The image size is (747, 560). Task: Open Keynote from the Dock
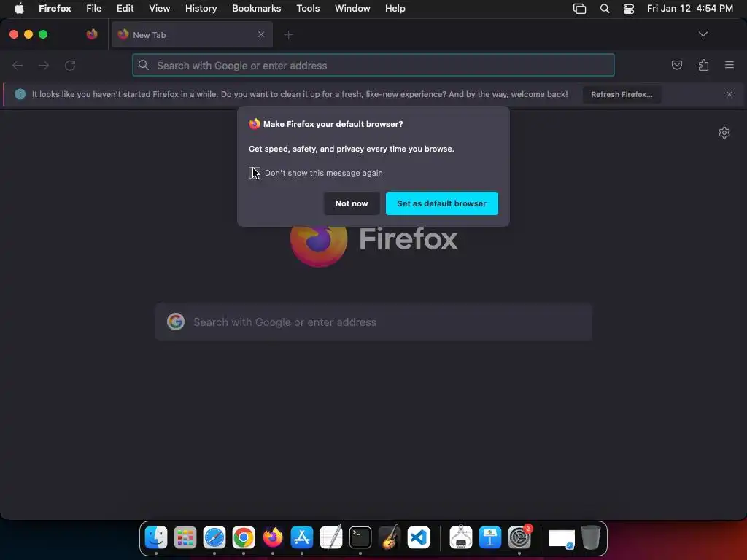[x=490, y=537]
